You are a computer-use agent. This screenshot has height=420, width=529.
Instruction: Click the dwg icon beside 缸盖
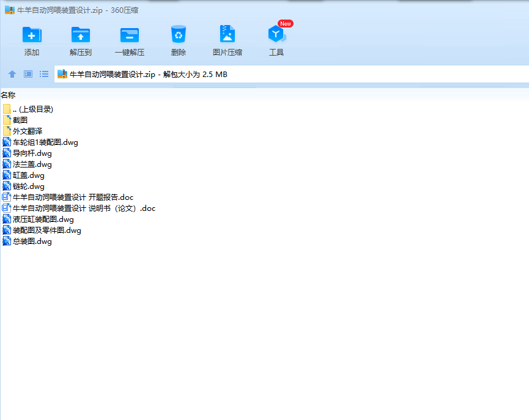(x=7, y=175)
